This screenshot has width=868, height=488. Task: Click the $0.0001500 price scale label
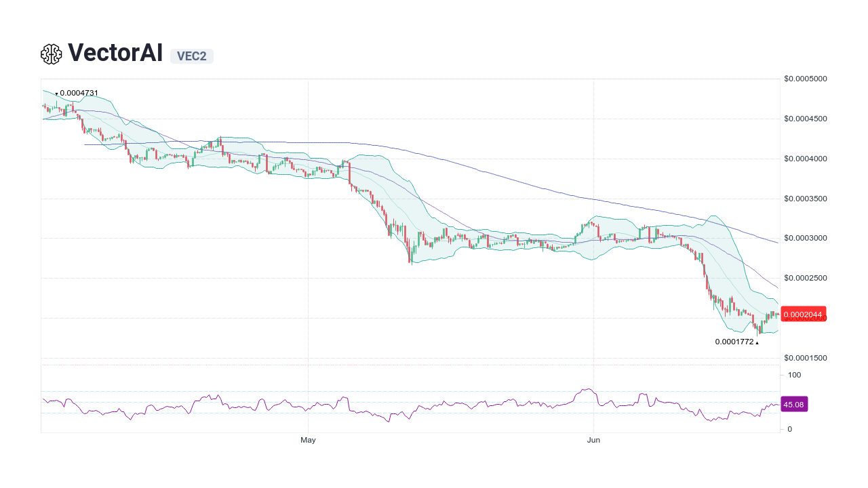click(x=805, y=357)
